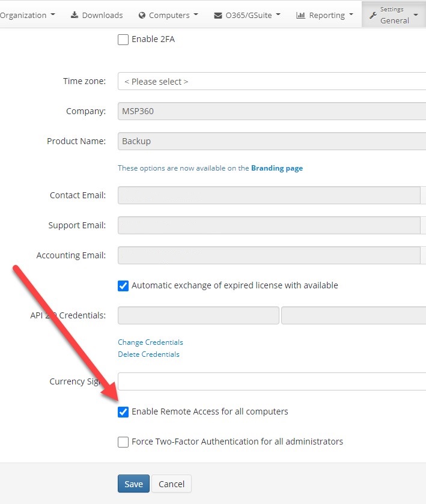Click the Currency Sign input field
The image size is (426, 504).
click(x=272, y=381)
